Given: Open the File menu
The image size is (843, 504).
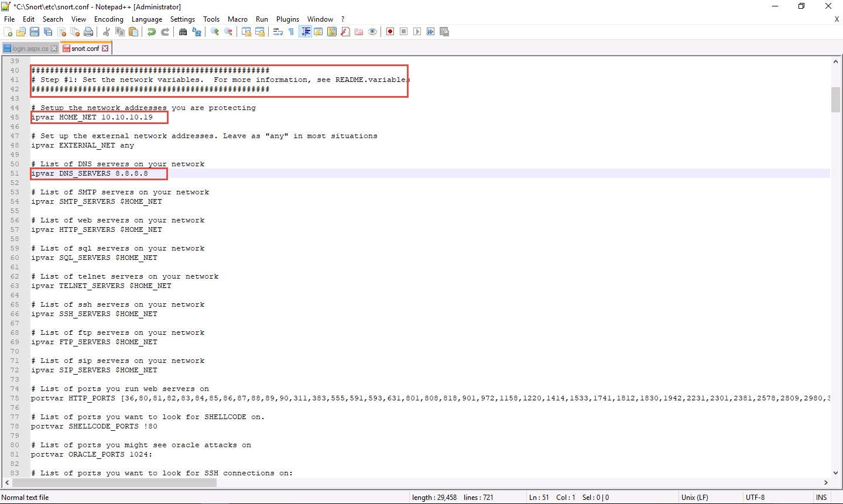Looking at the screenshot, I should click(9, 19).
